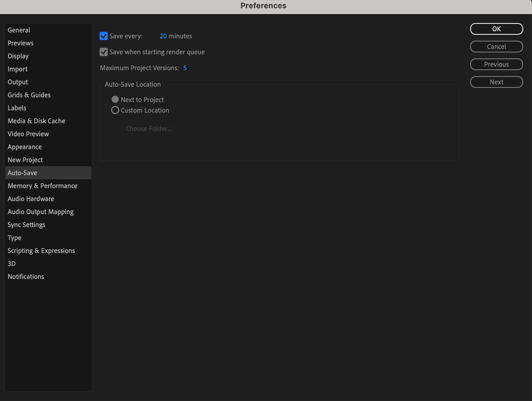Select Auto-Save in the category list

48,173
